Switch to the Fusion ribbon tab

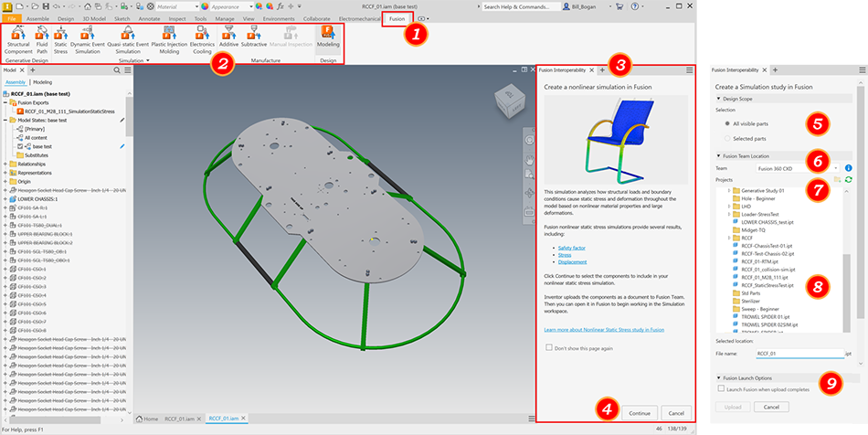click(397, 19)
